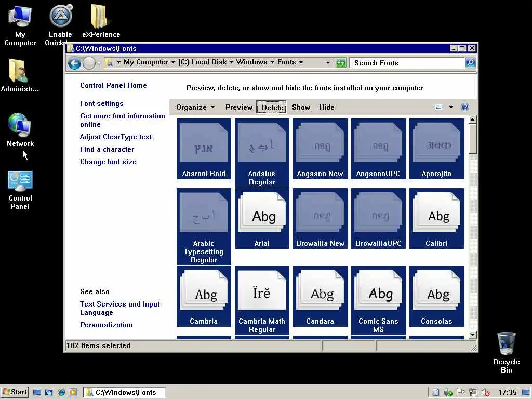
Task: Expand the Windows breadcrumb arrow
Action: 272,62
